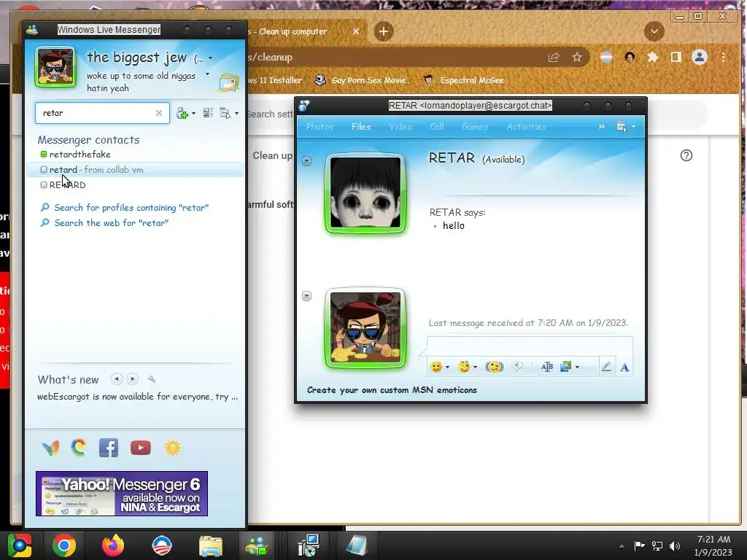Open Video in chat toolbar
Screen dimensions: 747x560
400,127
